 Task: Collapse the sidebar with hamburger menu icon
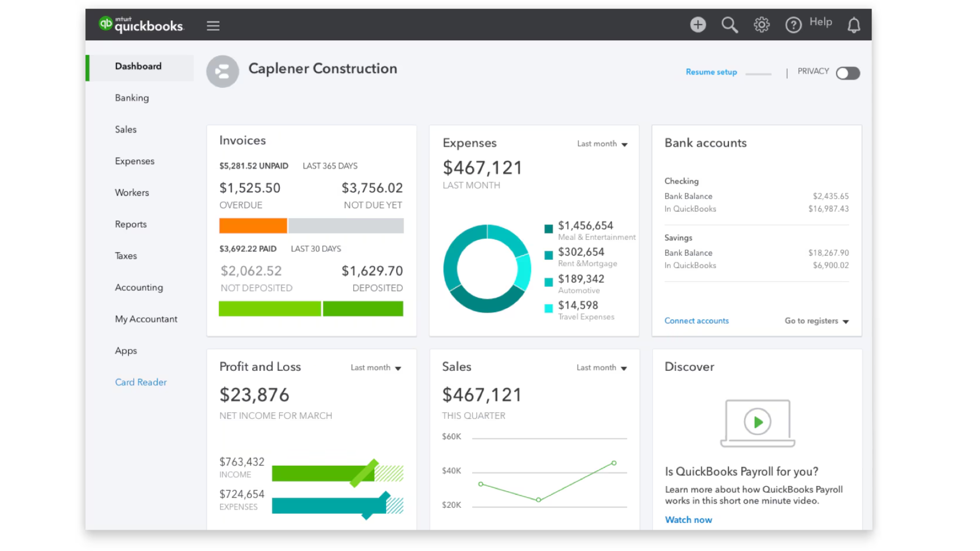(213, 26)
